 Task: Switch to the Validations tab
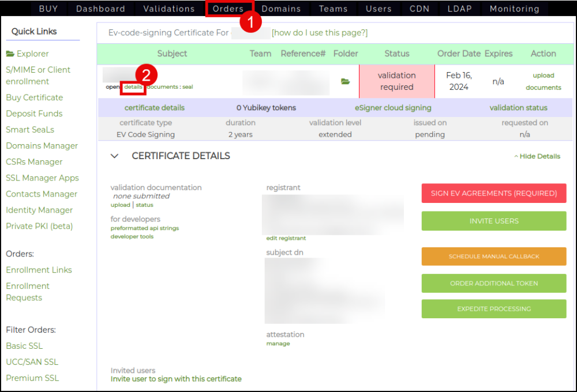[169, 9]
